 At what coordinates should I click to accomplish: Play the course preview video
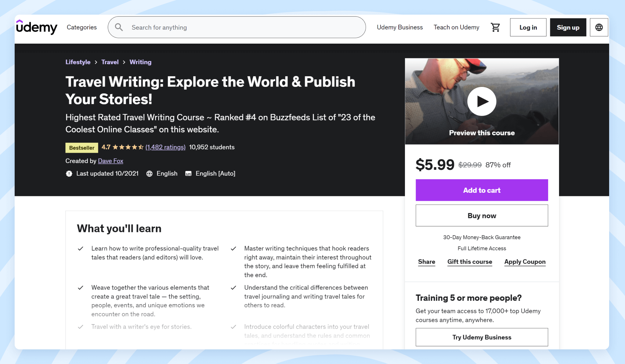click(x=482, y=101)
